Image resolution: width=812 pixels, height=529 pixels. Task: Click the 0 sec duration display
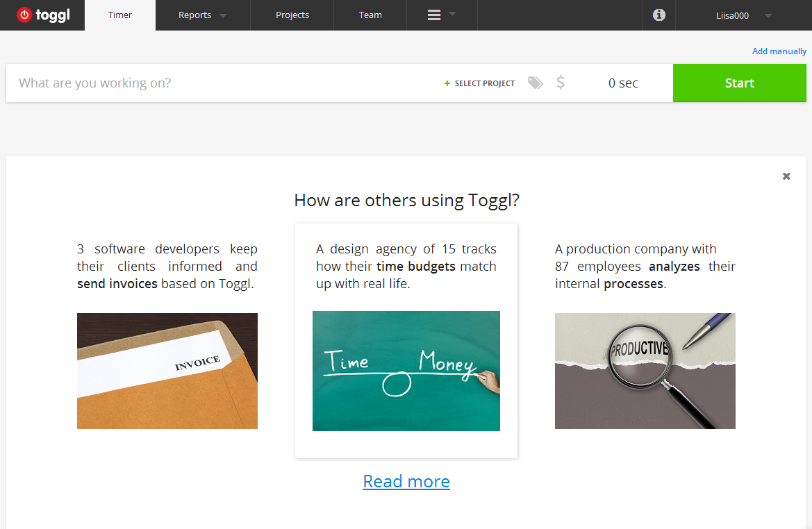coord(623,83)
